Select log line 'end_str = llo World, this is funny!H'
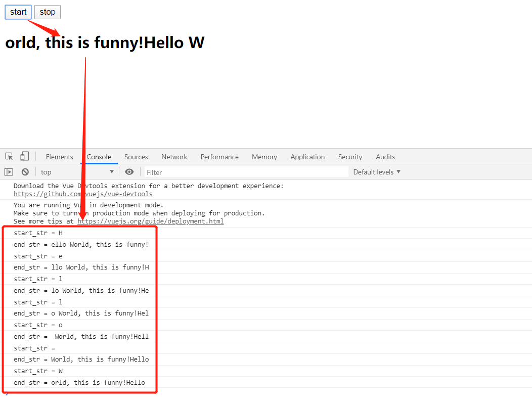Viewport: 532px width, 405px height. click(81, 267)
